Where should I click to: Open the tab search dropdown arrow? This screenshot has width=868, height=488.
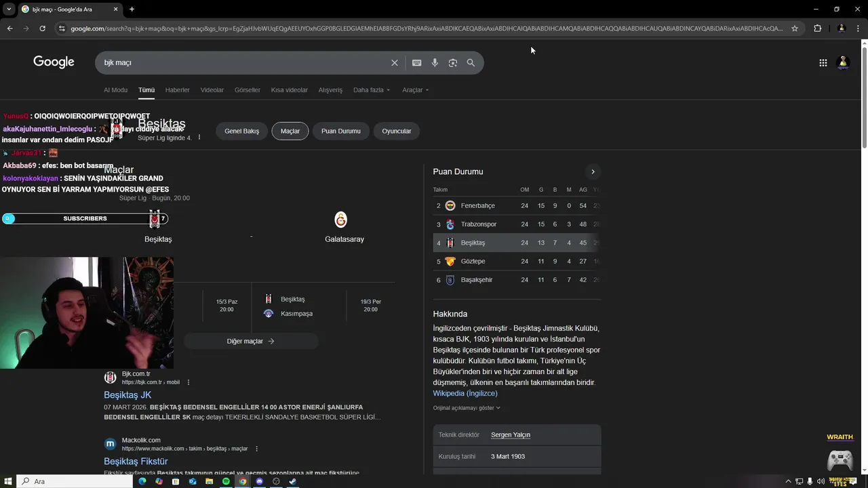(8, 9)
